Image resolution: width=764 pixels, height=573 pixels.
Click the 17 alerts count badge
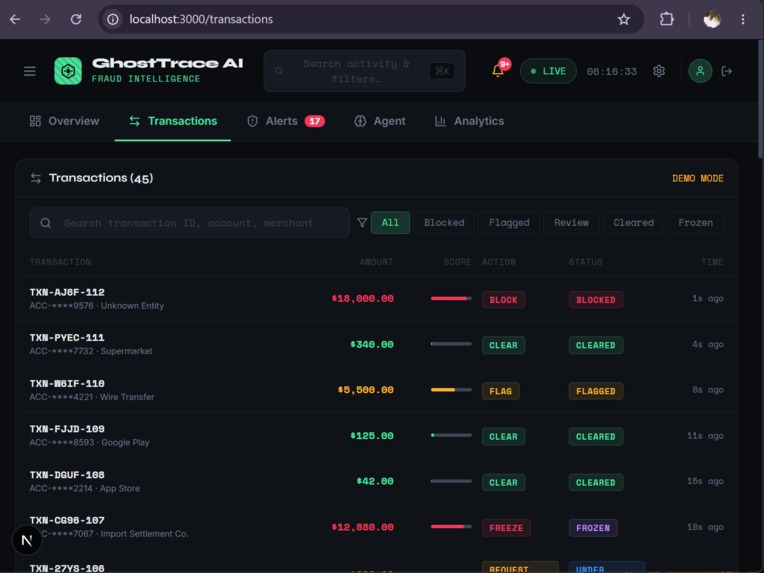pos(315,121)
